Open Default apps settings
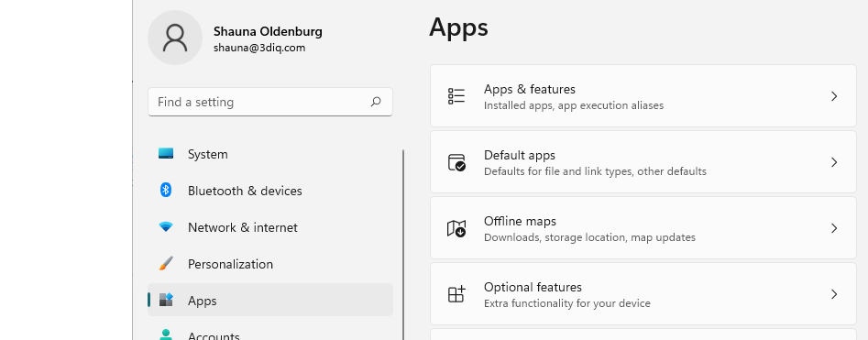The image size is (868, 340). [643, 161]
